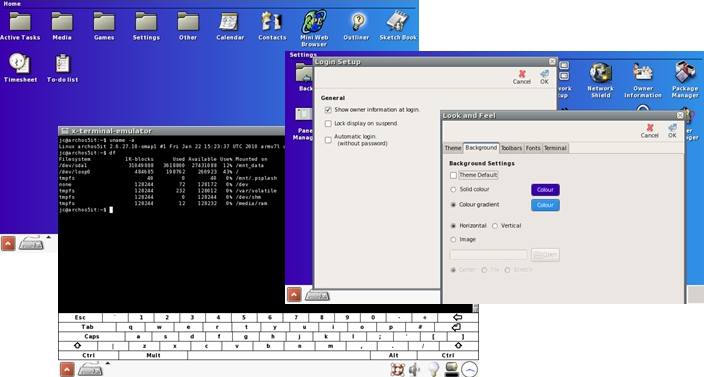This screenshot has width=704, height=377.
Task: Open Package Manager in Settings window
Action: pos(685,80)
